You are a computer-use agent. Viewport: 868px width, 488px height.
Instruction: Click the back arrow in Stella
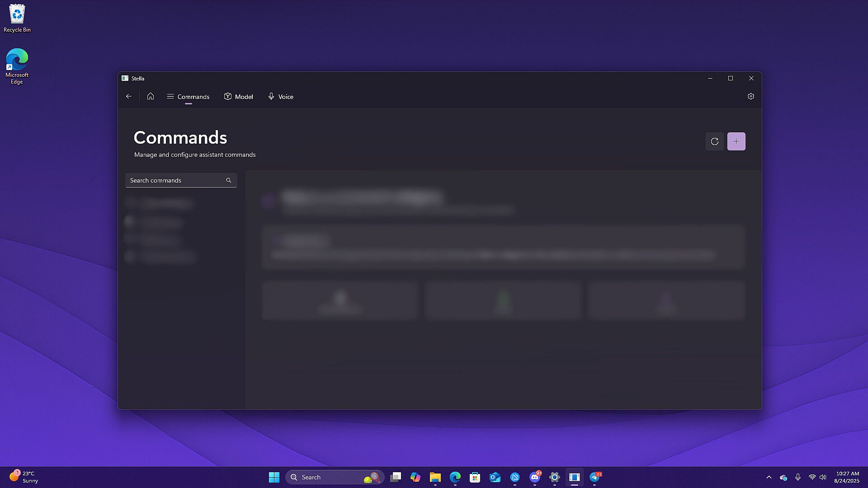(x=129, y=96)
